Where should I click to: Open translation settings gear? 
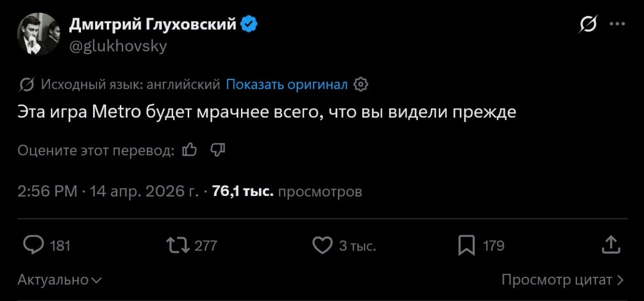point(360,84)
